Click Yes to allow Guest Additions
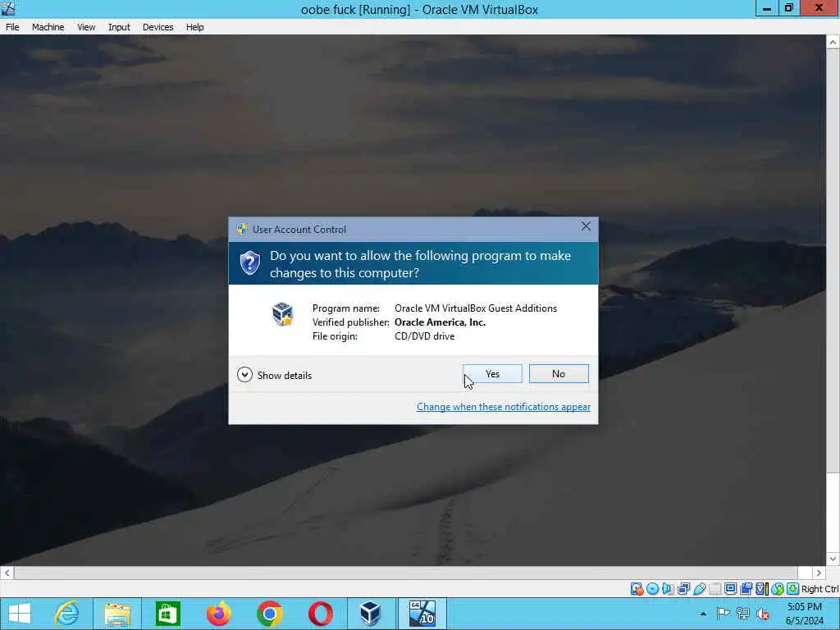The width and height of the screenshot is (840, 630). click(x=492, y=374)
